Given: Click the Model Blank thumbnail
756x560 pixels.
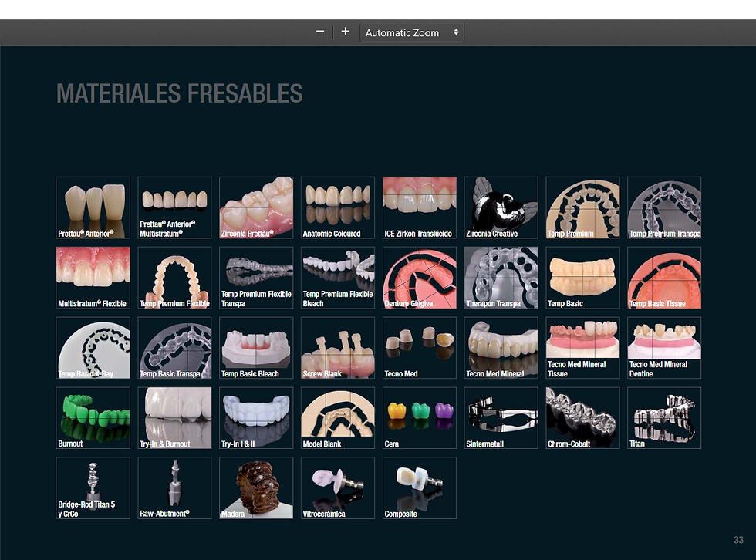Looking at the screenshot, I should pyautogui.click(x=338, y=418).
